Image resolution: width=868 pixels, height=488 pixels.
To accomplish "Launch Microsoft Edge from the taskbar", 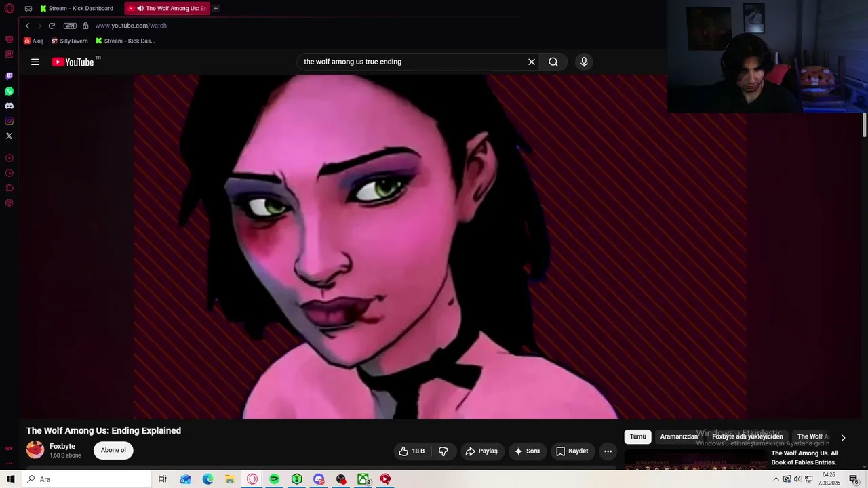I will click(208, 479).
